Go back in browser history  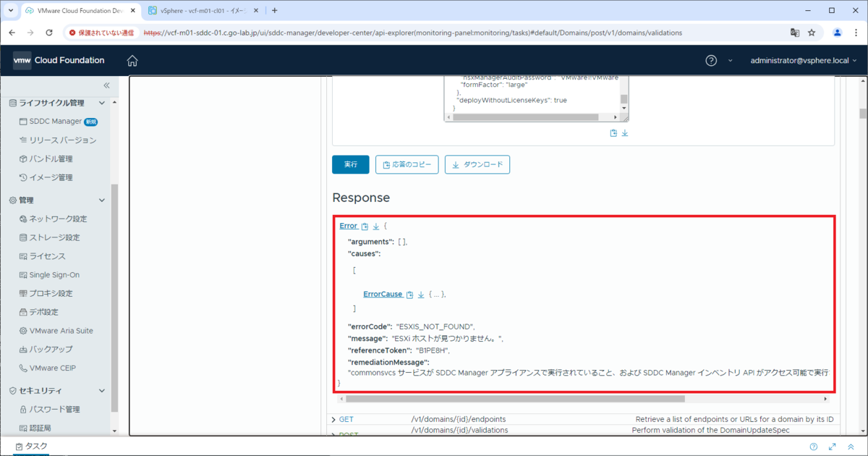(x=12, y=33)
